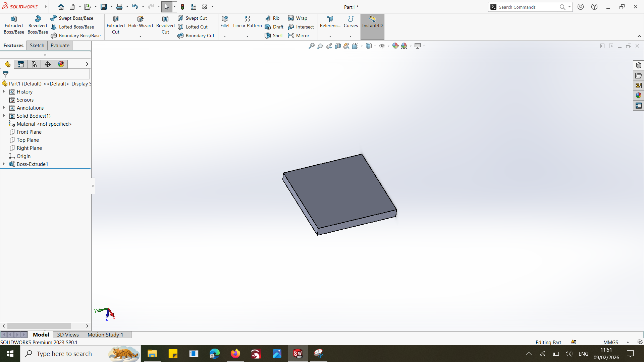Select Front Plane in the feature tree
Viewport: 644px width, 362px height.
29,132
